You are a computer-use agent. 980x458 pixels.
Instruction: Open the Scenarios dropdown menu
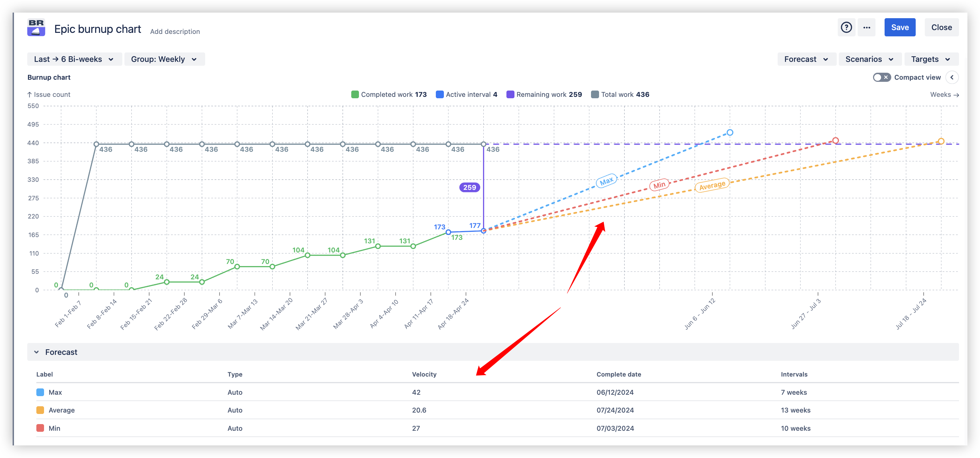[869, 59]
